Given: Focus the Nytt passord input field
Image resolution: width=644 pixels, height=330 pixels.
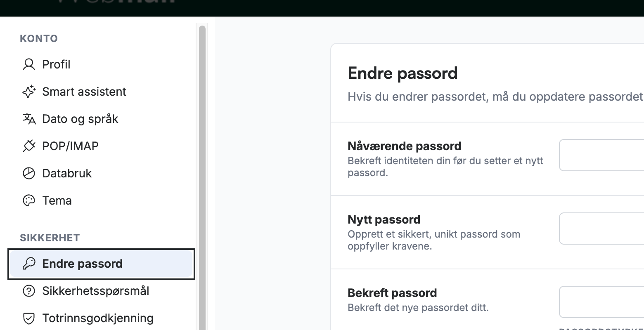Looking at the screenshot, I should tap(601, 229).
